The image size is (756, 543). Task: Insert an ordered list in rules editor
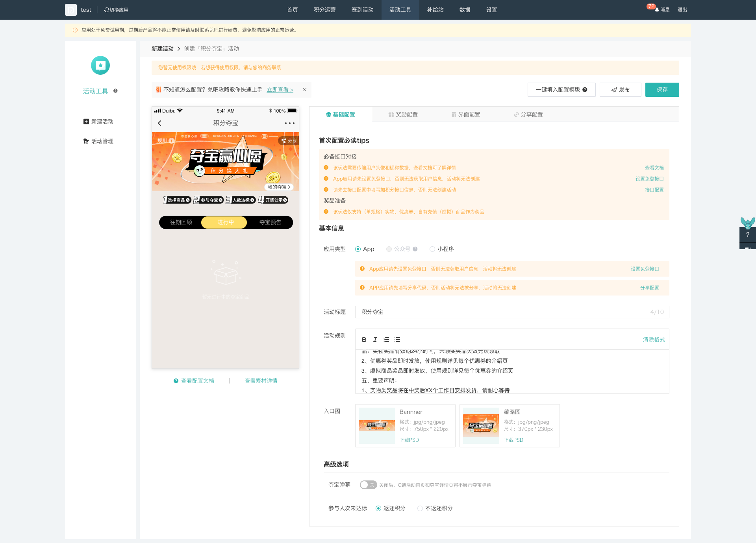[386, 340]
